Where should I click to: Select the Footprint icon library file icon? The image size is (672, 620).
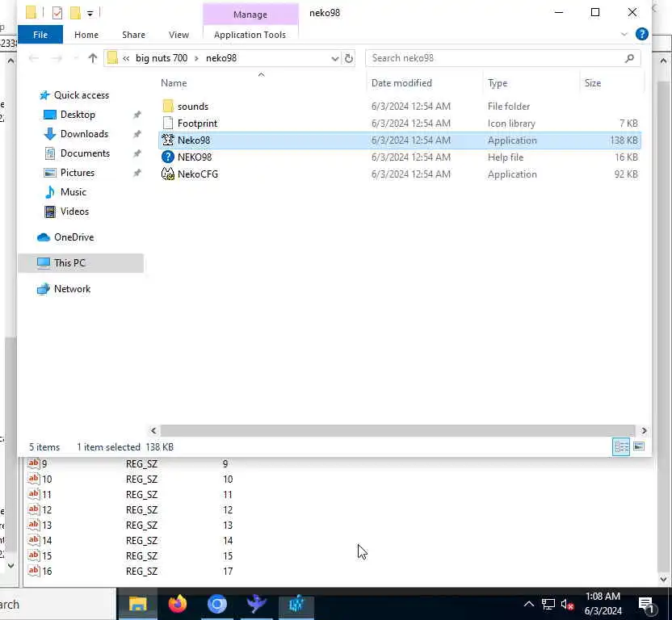[x=168, y=124]
